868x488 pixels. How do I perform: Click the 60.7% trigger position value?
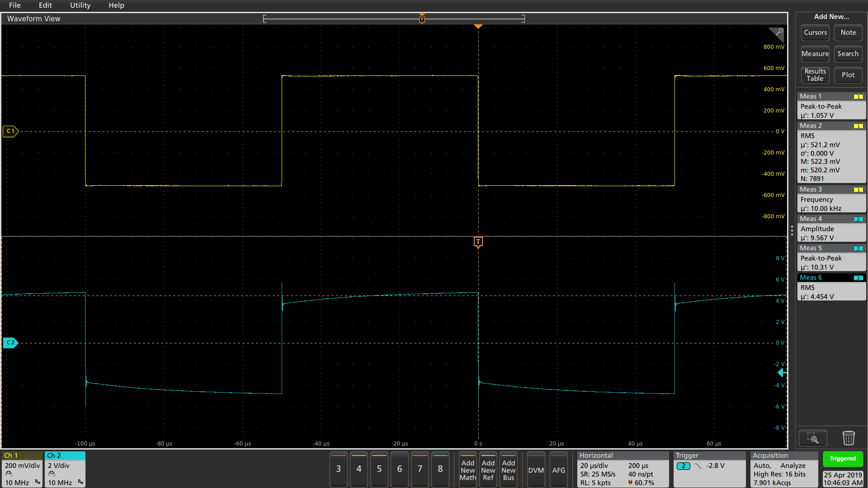(x=644, y=483)
